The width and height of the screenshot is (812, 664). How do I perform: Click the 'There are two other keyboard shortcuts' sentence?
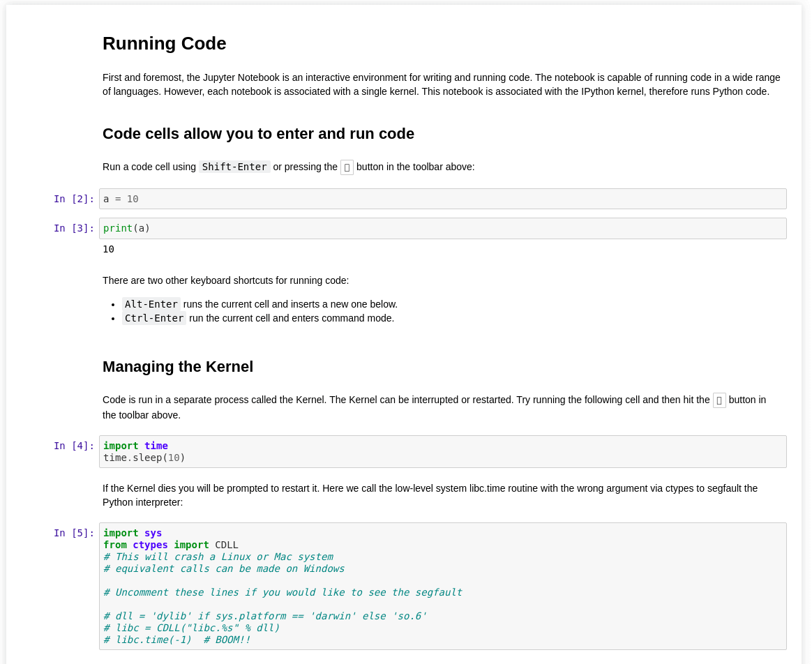point(226,280)
